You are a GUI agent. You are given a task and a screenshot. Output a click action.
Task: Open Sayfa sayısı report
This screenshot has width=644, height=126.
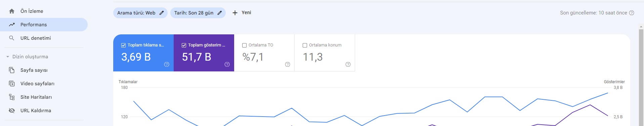[x=44, y=70]
